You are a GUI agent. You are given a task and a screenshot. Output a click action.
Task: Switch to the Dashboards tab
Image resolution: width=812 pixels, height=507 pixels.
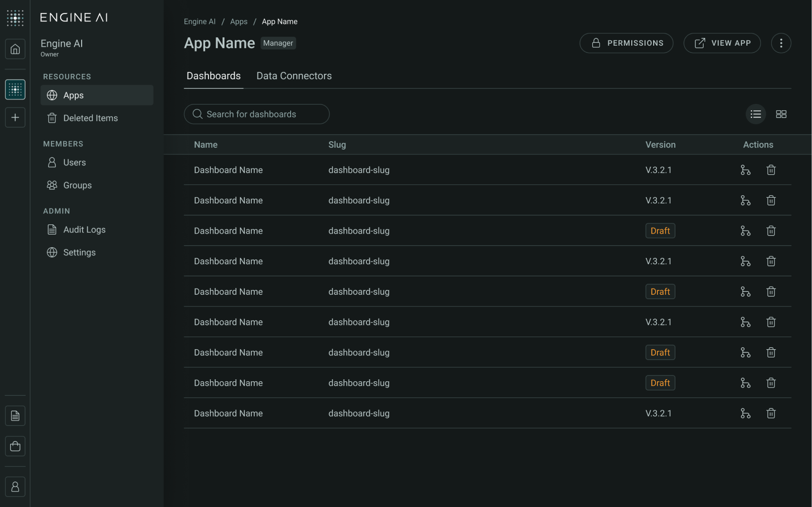[213, 76]
